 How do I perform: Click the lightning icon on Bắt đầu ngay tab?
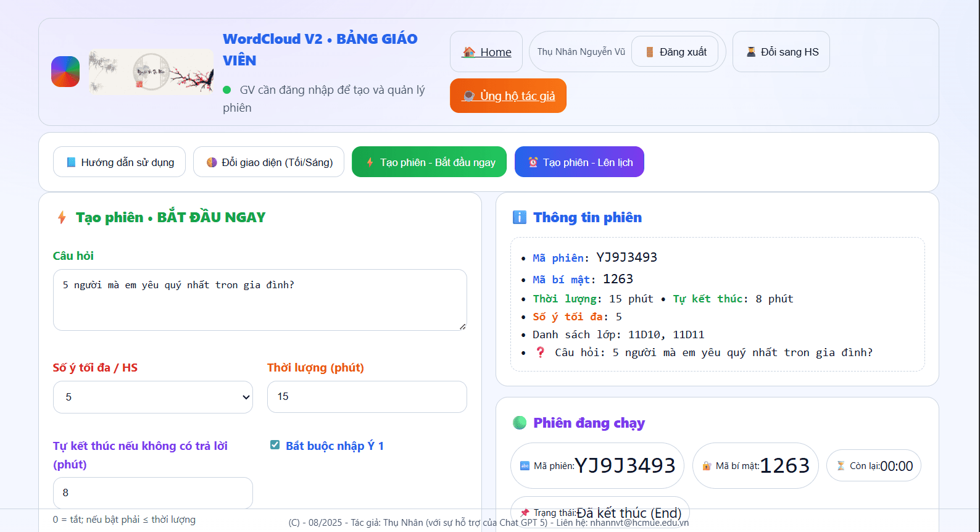[x=370, y=162]
